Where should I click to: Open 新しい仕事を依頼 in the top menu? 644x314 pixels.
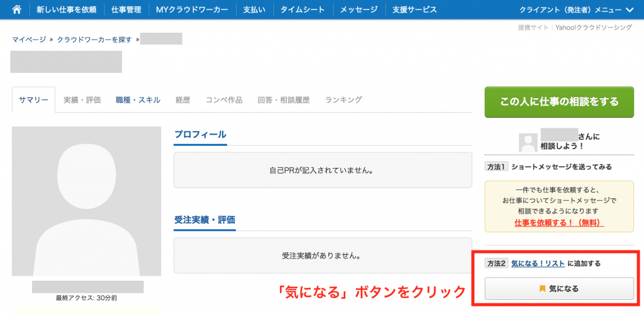66,10
